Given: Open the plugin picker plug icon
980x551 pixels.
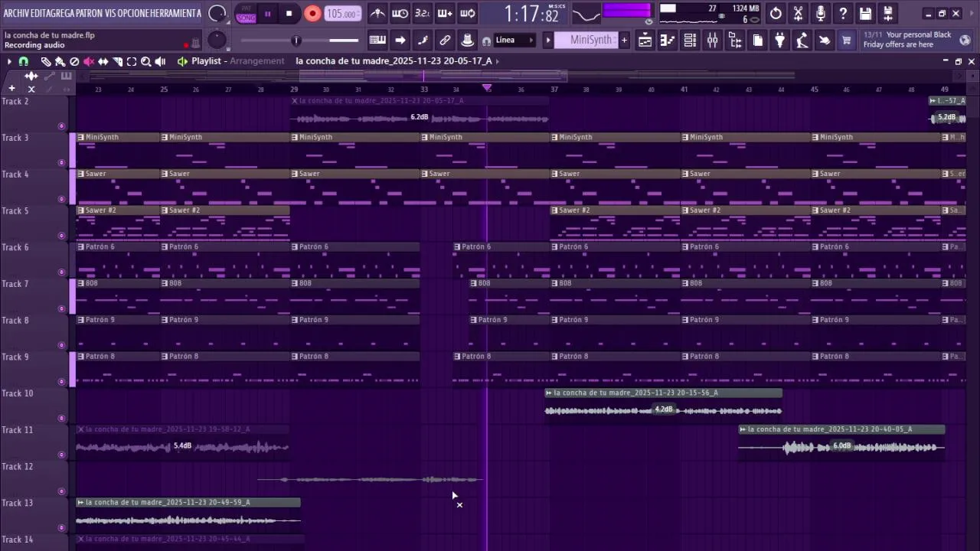Looking at the screenshot, I should pyautogui.click(x=780, y=41).
